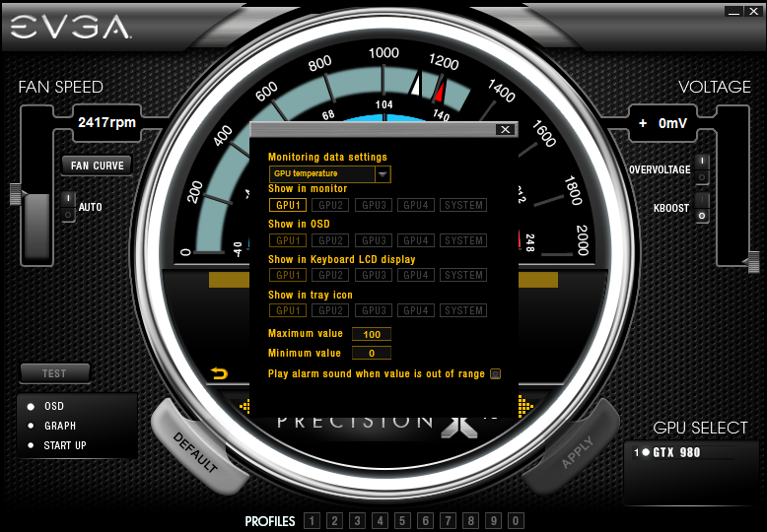Screen dimensions: 767x532
Task: Select the OSD option
Action: click(x=46, y=406)
